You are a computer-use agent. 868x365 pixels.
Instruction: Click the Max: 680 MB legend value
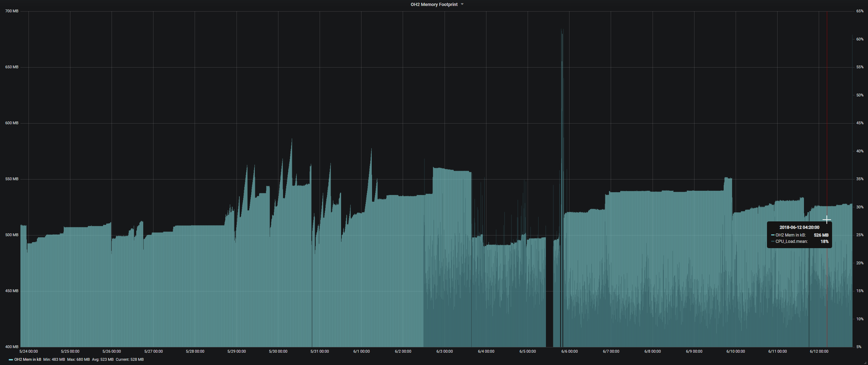click(x=78, y=359)
